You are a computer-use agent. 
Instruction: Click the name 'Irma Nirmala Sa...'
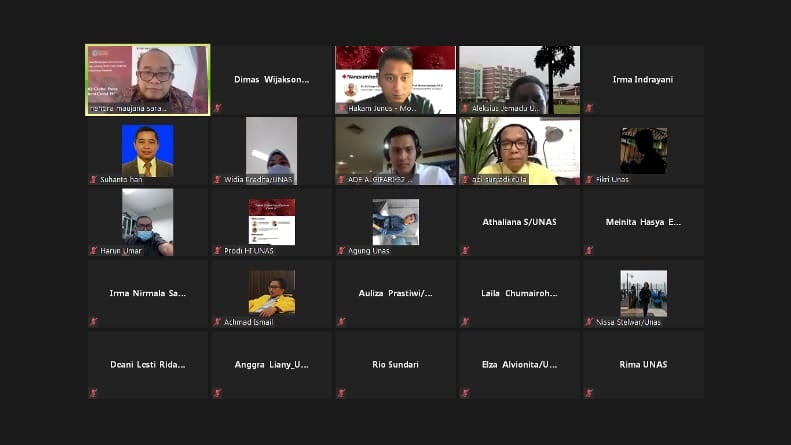[148, 293]
